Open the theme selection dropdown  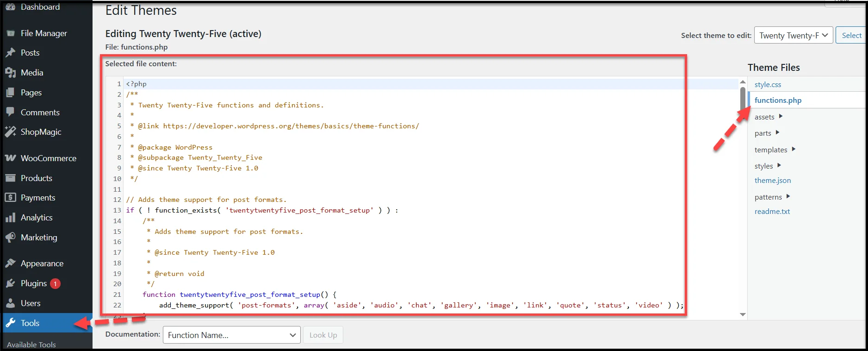pyautogui.click(x=794, y=35)
